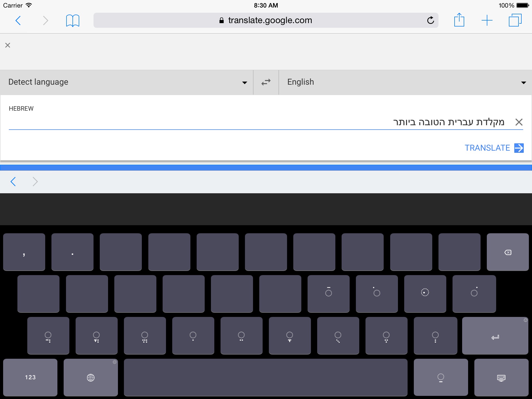Viewport: 532px width, 399px height.
Task: Dismiss the banner with the X
Action: click(x=8, y=45)
